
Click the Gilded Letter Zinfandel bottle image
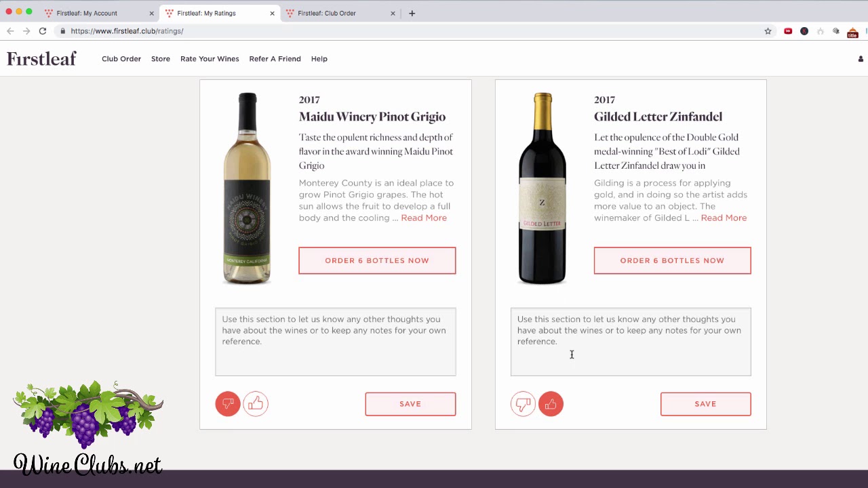[542, 188]
